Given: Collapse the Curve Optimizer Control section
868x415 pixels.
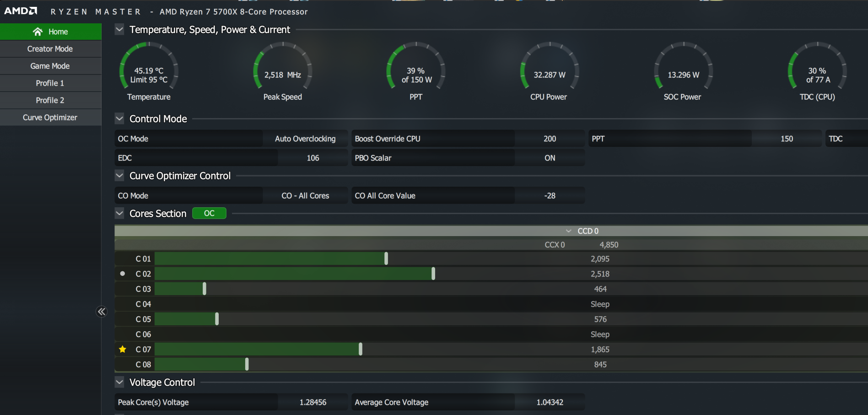Looking at the screenshot, I should coord(119,176).
